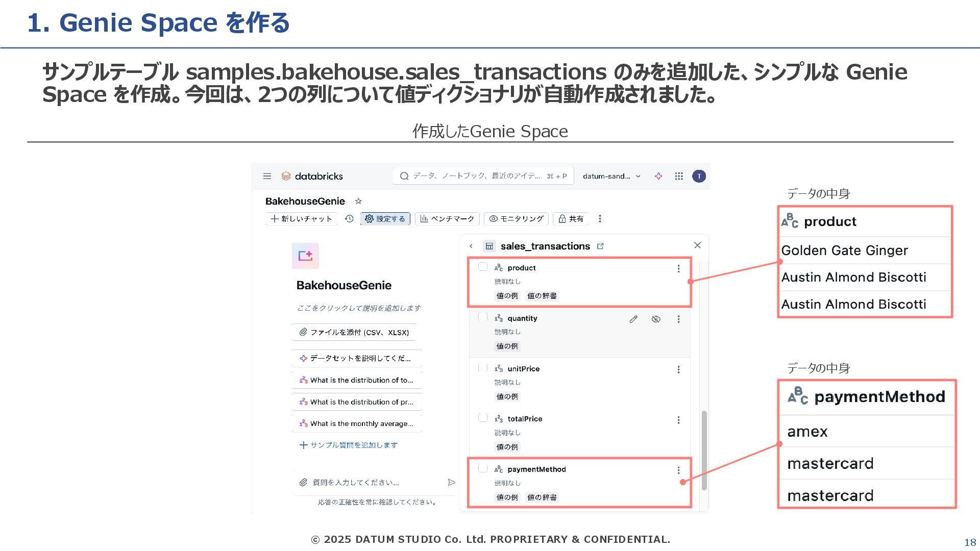Open sales_transactions in new tab icon
980x551 pixels.
click(601, 246)
